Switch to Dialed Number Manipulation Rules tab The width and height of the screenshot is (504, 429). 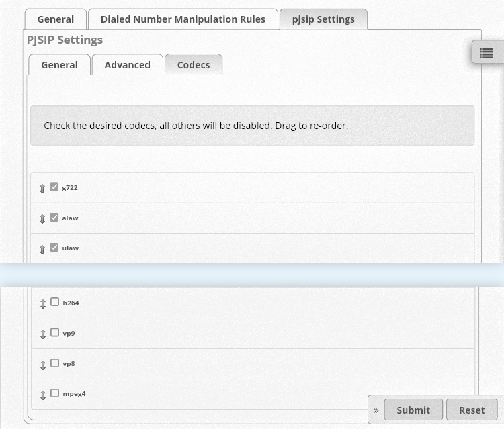pyautogui.click(x=183, y=19)
